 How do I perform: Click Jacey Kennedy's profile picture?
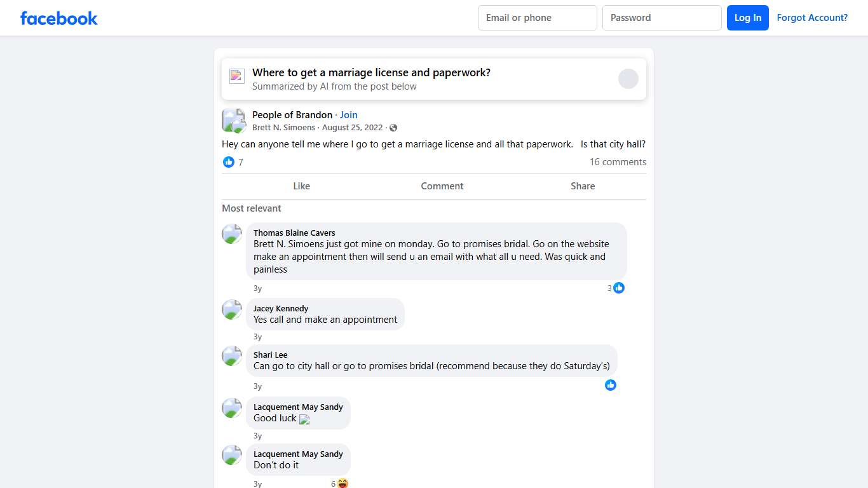pyautogui.click(x=232, y=309)
